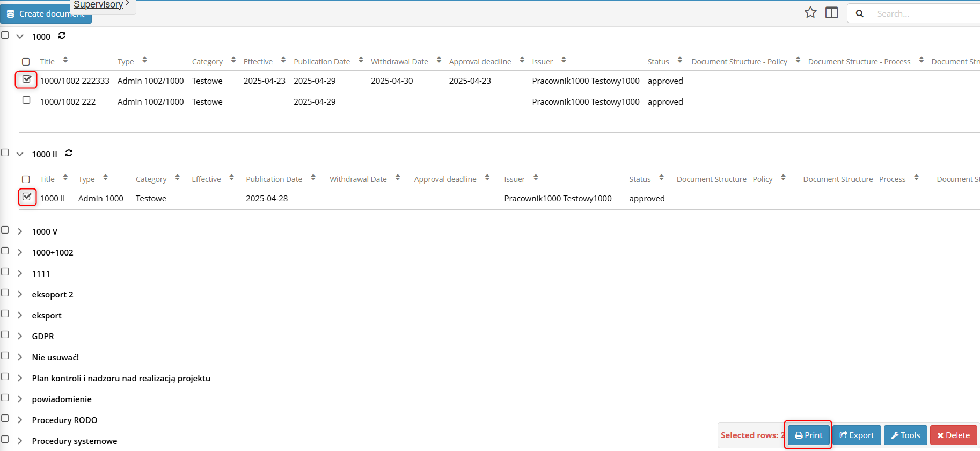
Task: Expand the 1000 V group
Action: [x=20, y=231]
